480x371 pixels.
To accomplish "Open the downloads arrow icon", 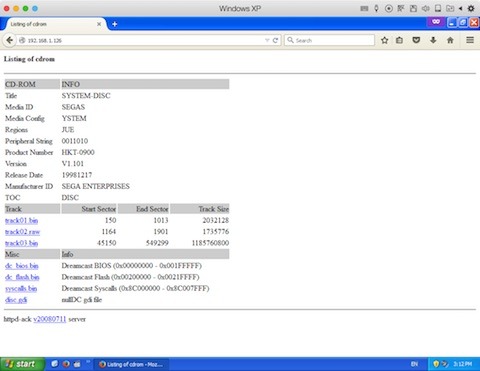I will pos(433,40).
